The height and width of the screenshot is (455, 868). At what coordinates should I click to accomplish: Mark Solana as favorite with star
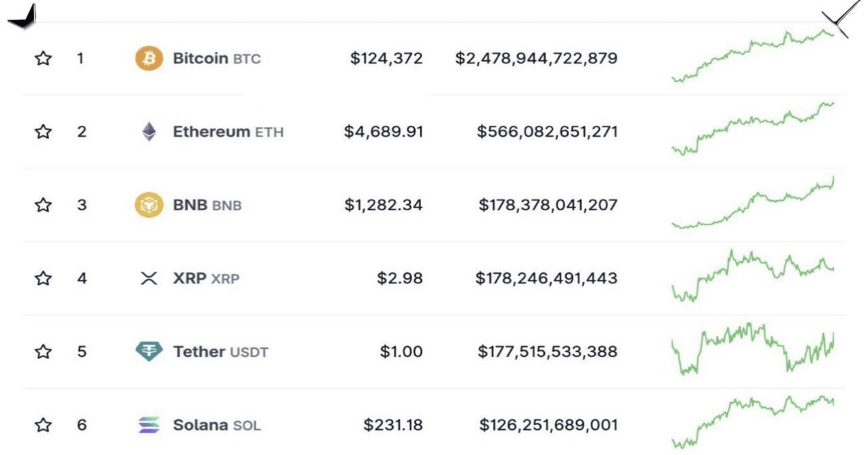point(43,425)
